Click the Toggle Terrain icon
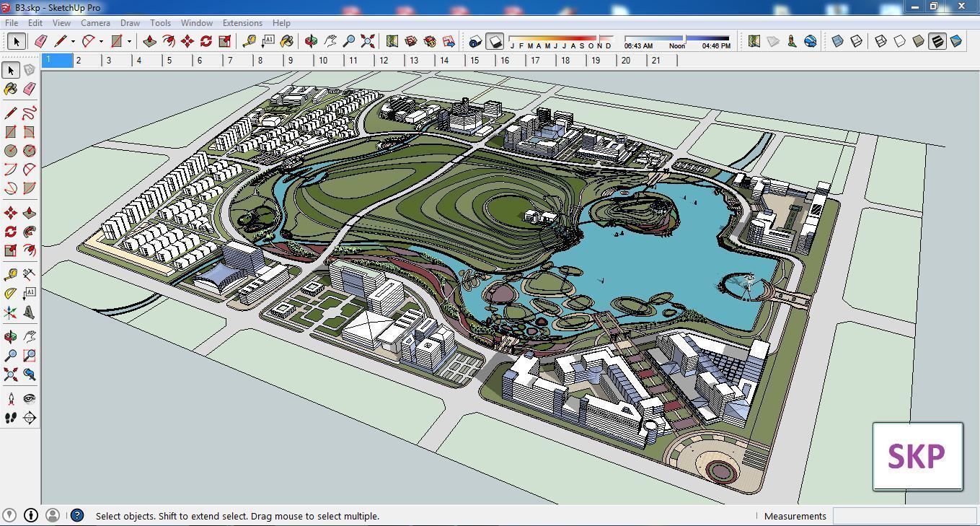The width and height of the screenshot is (980, 526). (773, 41)
